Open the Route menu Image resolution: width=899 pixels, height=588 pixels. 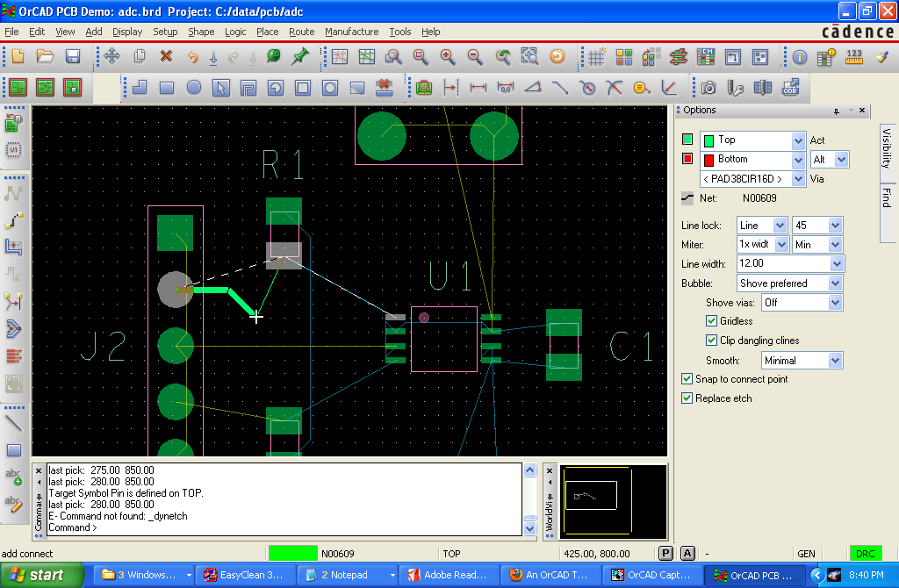coord(301,32)
